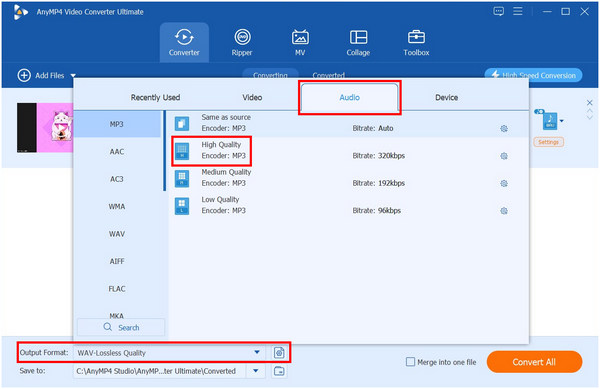The height and width of the screenshot is (389, 600).
Task: Open the Save to path dropdown
Action: [x=256, y=371]
